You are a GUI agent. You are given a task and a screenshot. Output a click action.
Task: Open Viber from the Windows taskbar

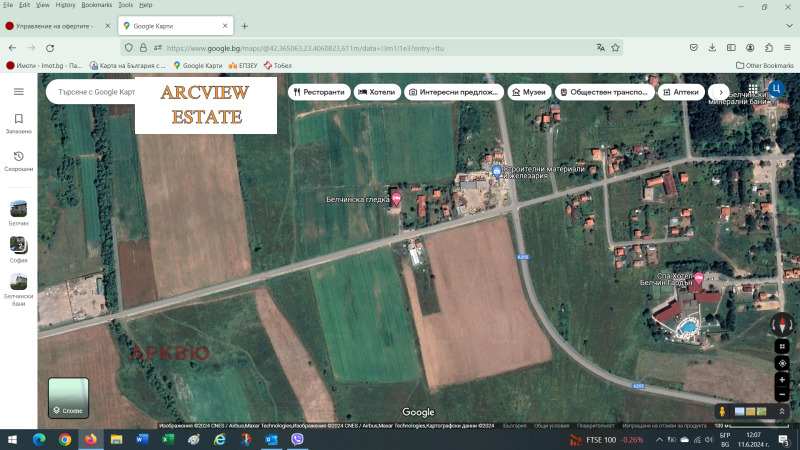tap(297, 439)
